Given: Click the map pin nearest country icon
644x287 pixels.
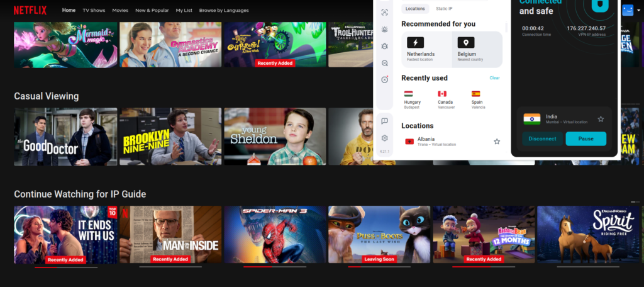Looking at the screenshot, I should click(466, 42).
